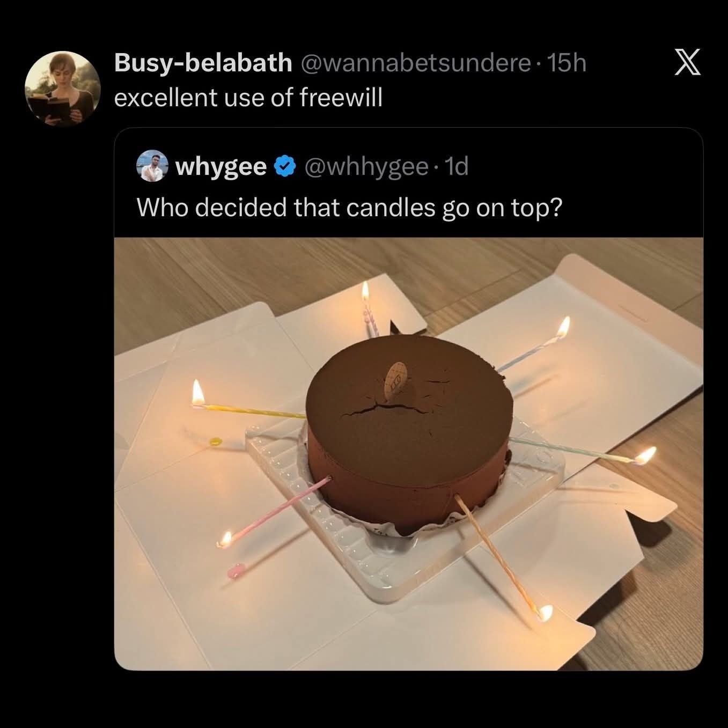
Task: Click the Busy-belabath display name
Action: click(203, 63)
